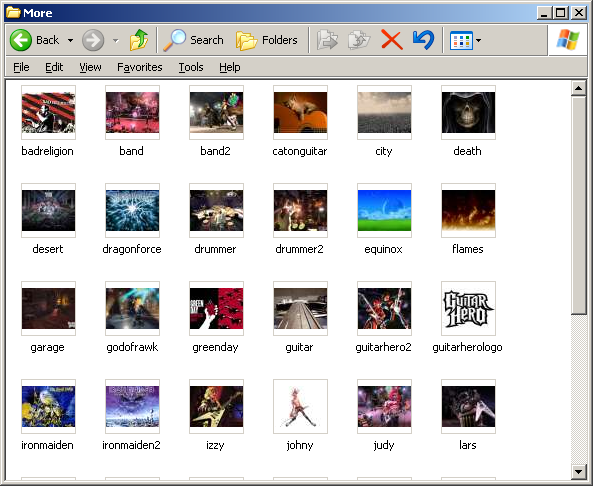This screenshot has width=593, height=486.
Task: Select the death skull thumbnail
Action: pyautogui.click(x=468, y=112)
